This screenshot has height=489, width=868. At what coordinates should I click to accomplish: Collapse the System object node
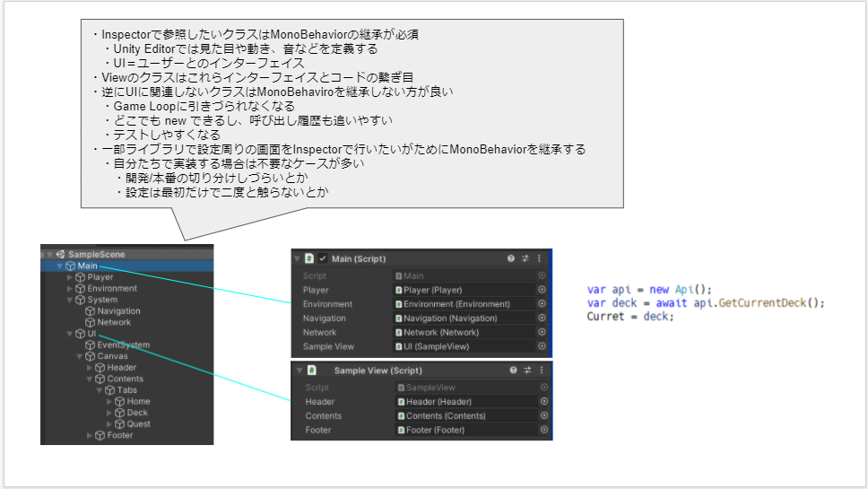click(x=70, y=300)
